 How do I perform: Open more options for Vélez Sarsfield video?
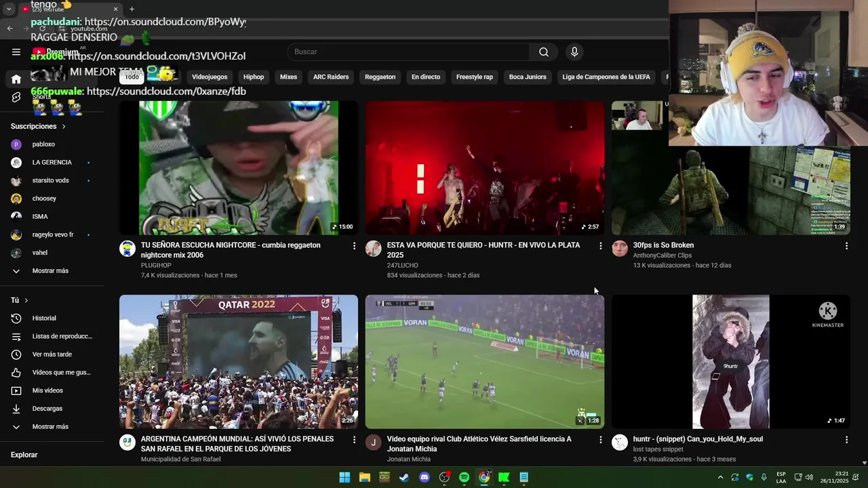[600, 440]
